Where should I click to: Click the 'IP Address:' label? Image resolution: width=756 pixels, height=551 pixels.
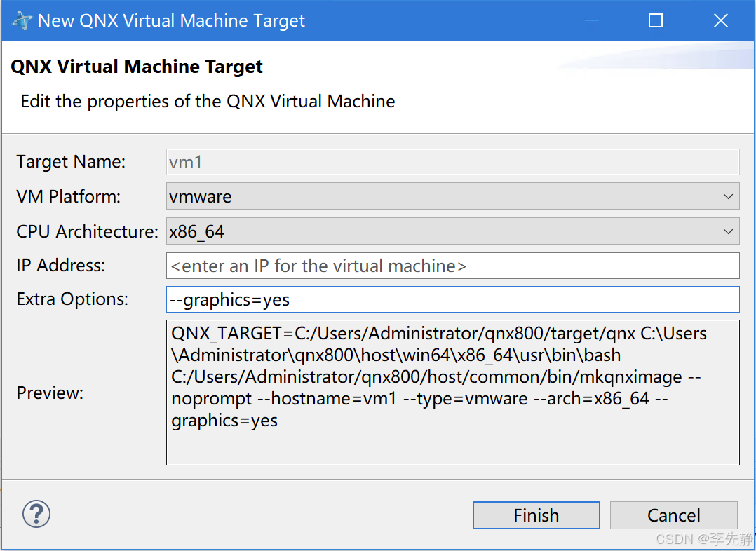[x=61, y=266]
